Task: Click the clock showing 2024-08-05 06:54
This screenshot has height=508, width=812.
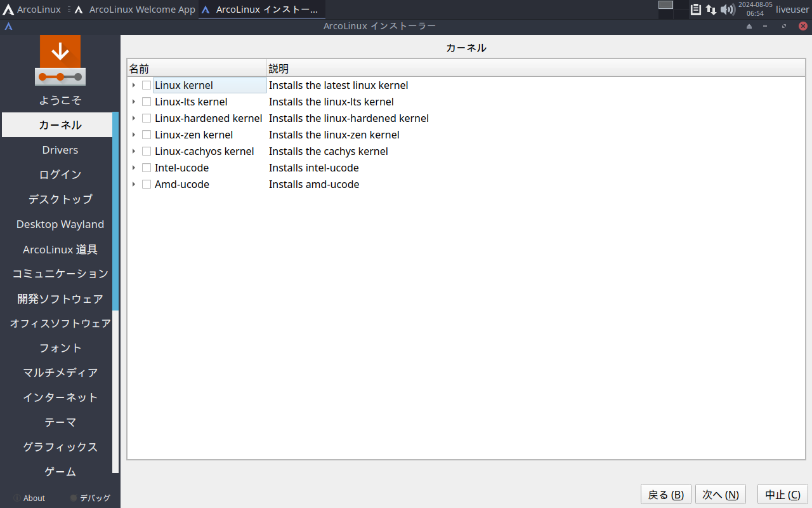Action: pos(756,9)
